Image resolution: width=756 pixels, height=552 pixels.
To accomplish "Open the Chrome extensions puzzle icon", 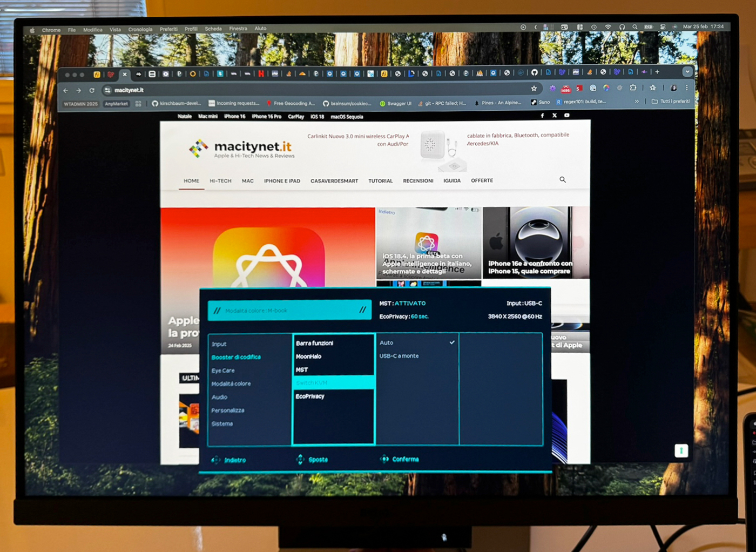I will tap(633, 87).
